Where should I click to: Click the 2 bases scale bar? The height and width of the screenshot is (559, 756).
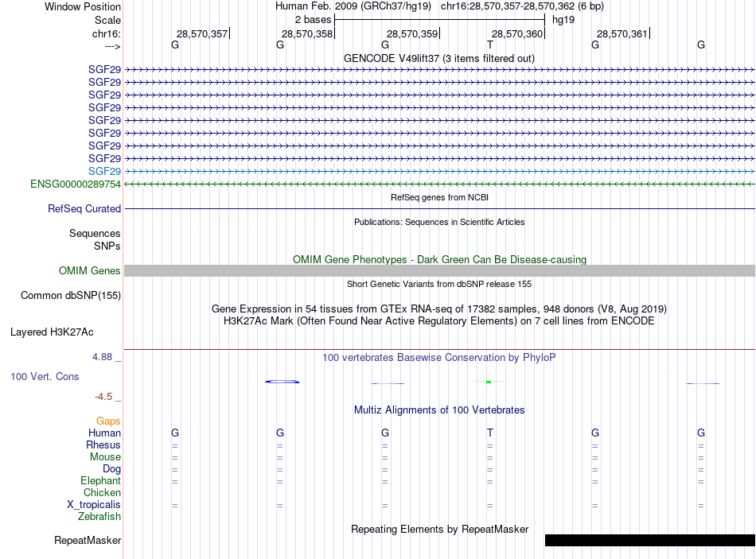(440, 20)
